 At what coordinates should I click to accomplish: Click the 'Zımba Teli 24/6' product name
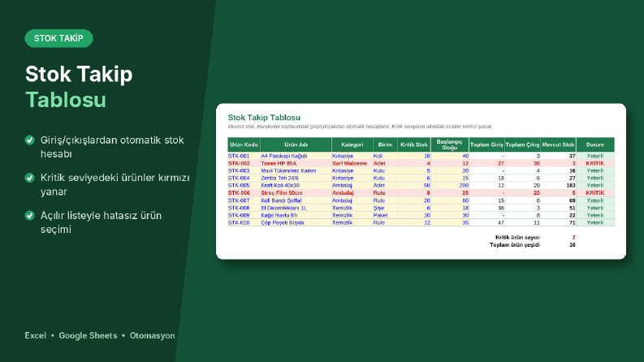click(x=279, y=178)
